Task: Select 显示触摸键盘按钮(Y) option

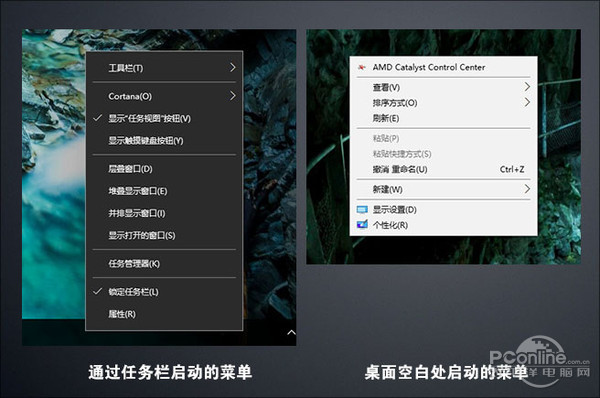Action: coord(164,140)
